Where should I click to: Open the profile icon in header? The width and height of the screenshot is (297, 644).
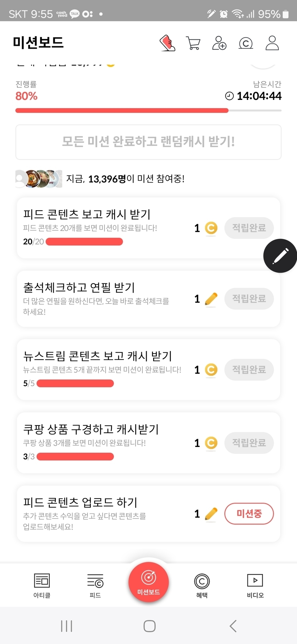coord(272,43)
